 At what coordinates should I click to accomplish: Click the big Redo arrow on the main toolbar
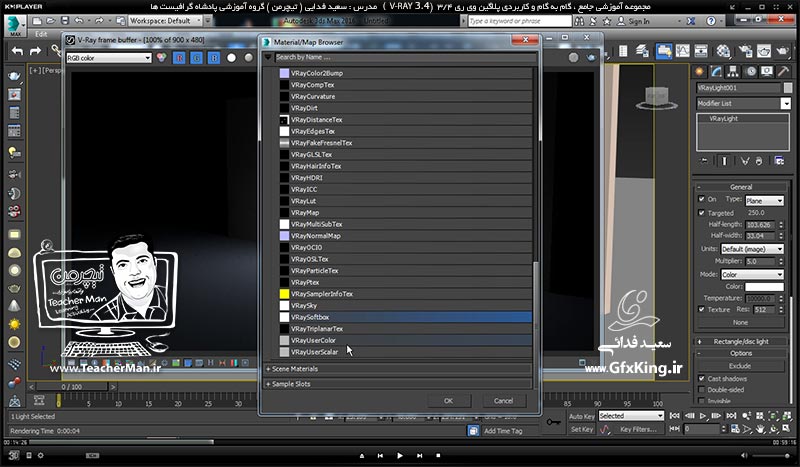(35, 51)
